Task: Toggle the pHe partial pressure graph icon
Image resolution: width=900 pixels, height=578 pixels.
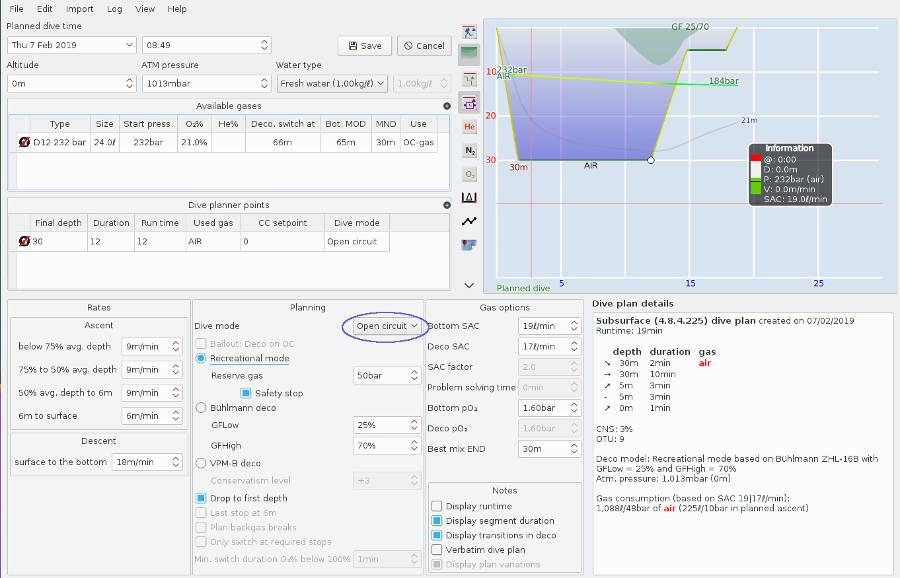Action: coord(468,127)
